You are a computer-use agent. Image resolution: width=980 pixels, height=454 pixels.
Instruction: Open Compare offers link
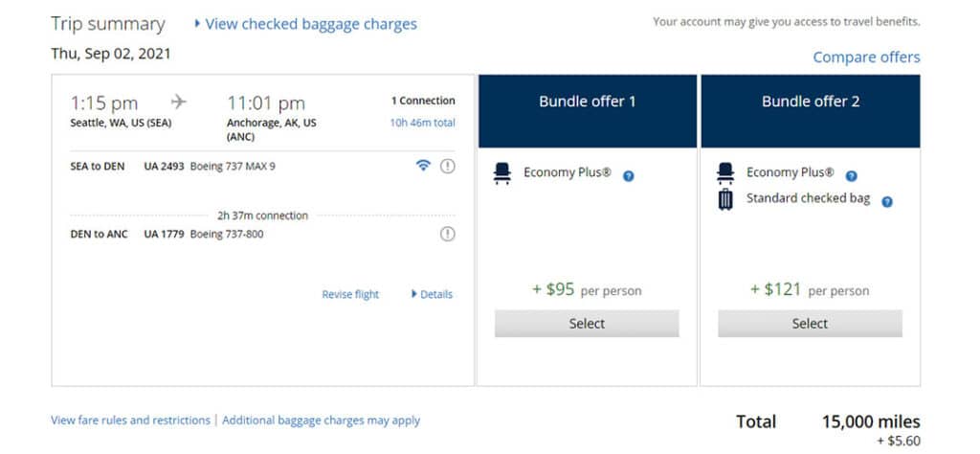[x=866, y=57]
